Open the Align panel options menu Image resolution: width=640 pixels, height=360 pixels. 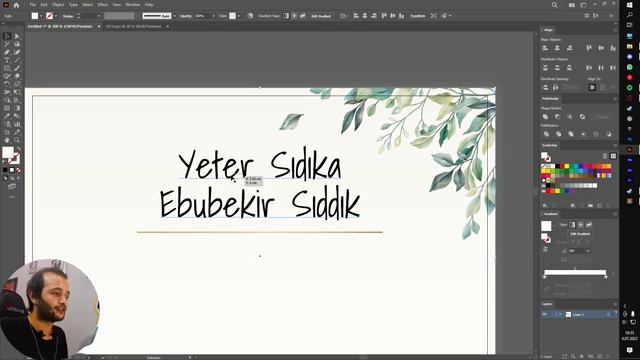(x=615, y=30)
